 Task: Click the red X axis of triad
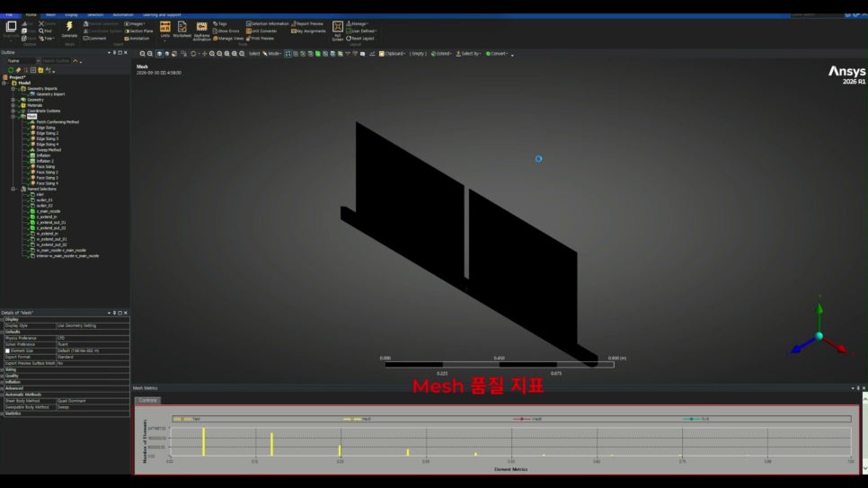tap(834, 343)
